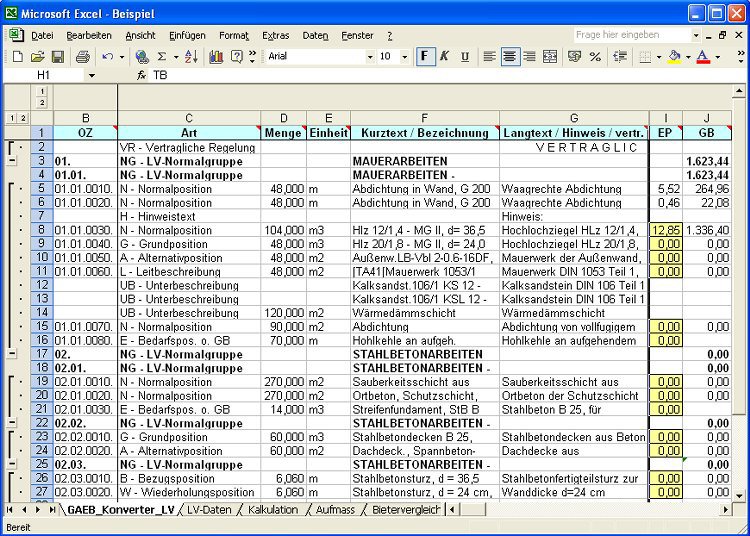Toggle left text alignment
Viewport: 750px width, 536px height.
click(489, 57)
